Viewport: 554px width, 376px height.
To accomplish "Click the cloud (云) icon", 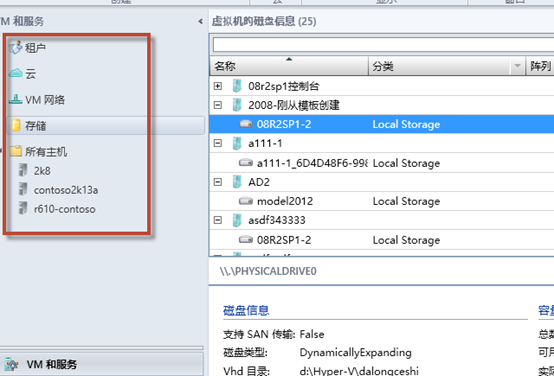I will click(16, 74).
